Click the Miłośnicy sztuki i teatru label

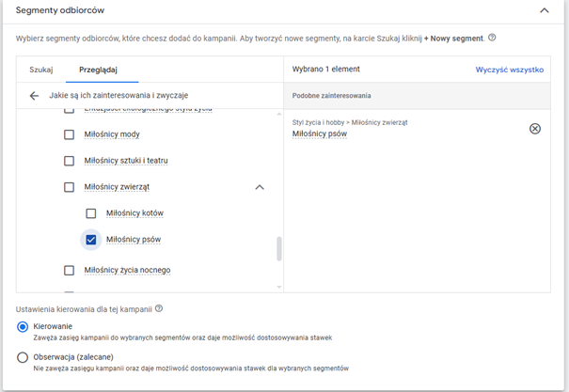(x=126, y=161)
